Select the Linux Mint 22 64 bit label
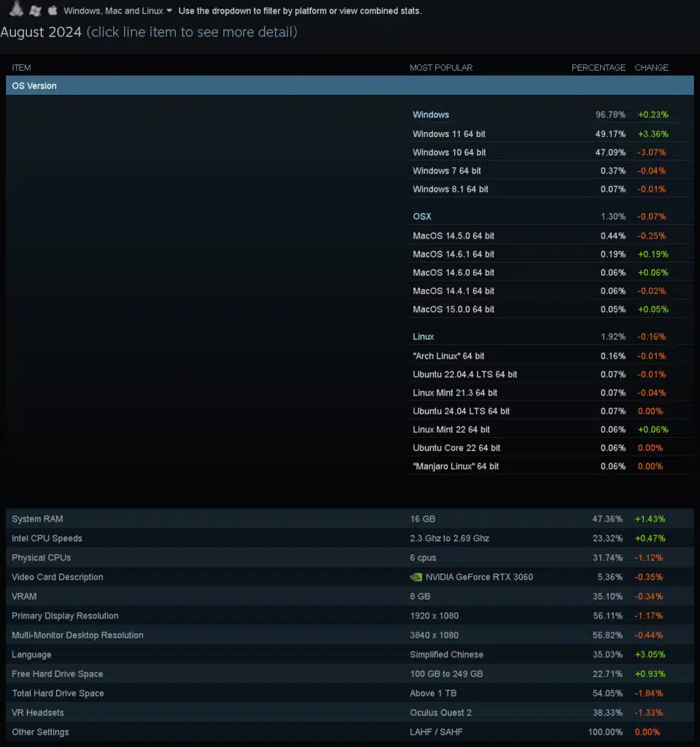The image size is (700, 747). point(451,430)
